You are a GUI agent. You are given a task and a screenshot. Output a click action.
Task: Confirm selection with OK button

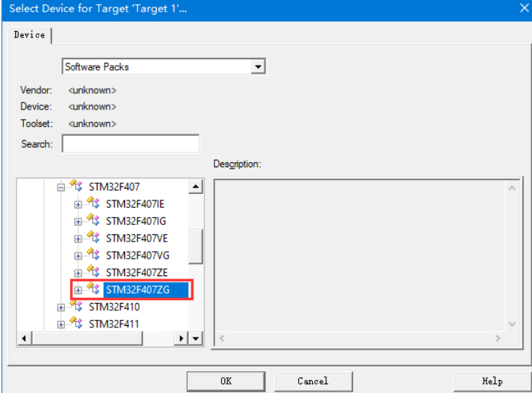pos(226,381)
